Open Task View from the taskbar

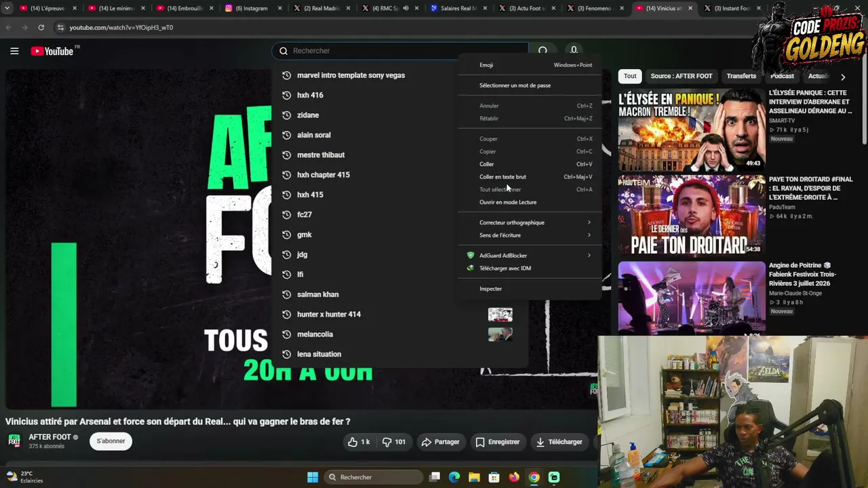coord(435,477)
